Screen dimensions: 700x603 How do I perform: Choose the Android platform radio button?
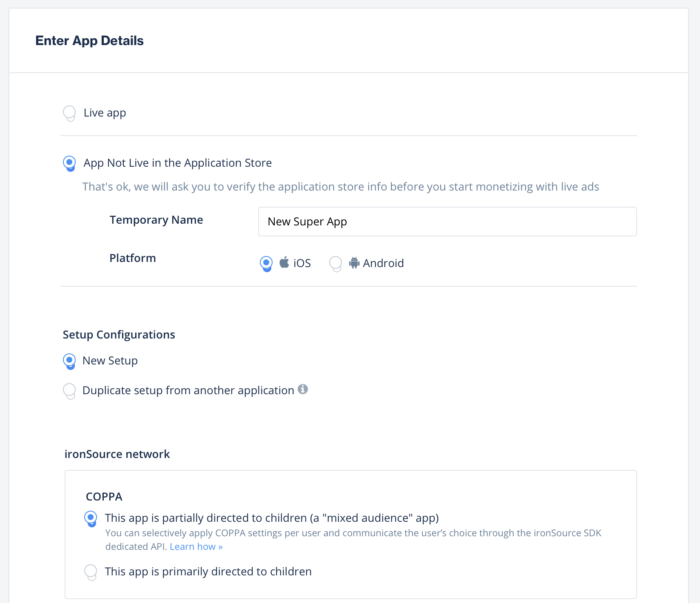[336, 262]
